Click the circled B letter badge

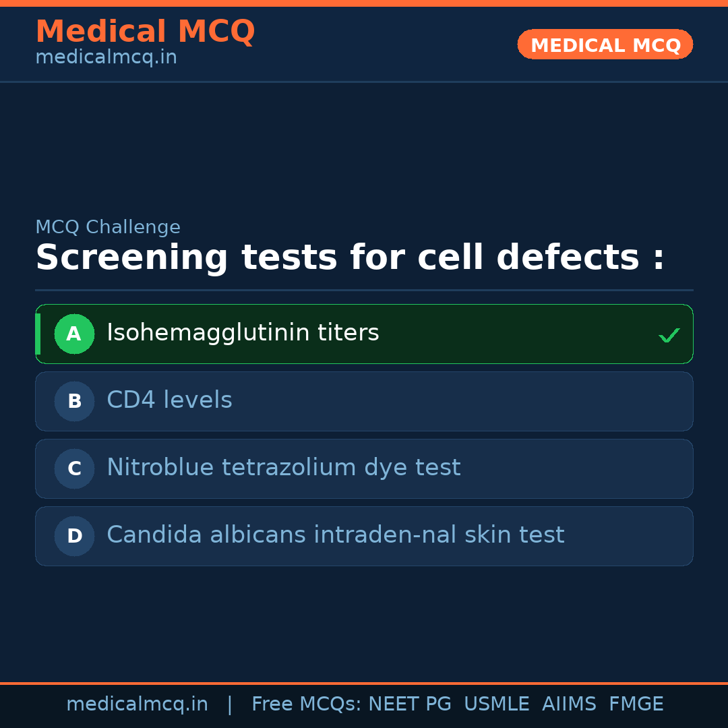point(74,401)
